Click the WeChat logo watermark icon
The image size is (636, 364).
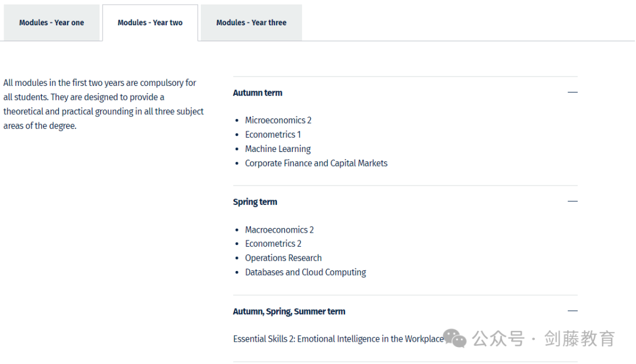(455, 339)
